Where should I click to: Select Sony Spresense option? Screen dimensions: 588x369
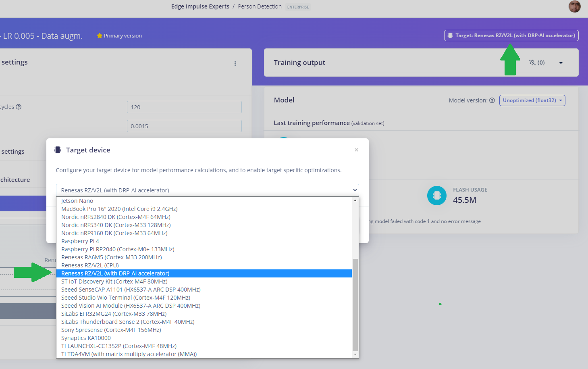[x=204, y=330]
